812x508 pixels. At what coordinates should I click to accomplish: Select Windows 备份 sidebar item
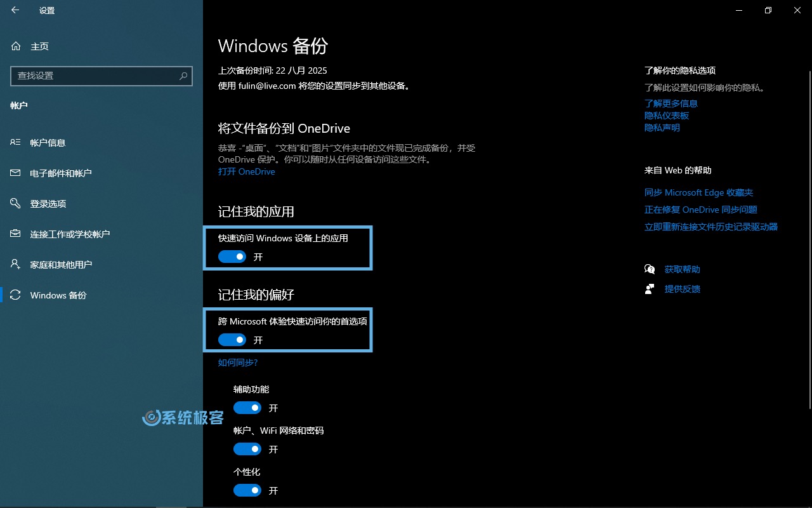(x=101, y=295)
